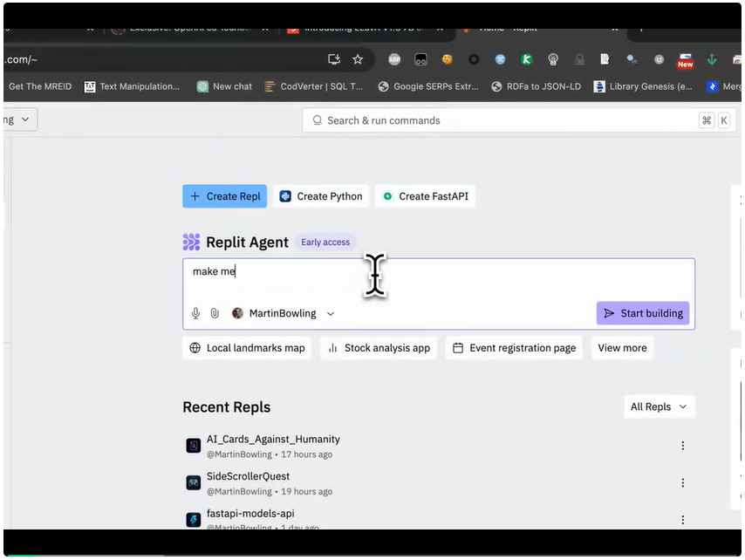Screen dimensions: 745x560
Task: Open Get The MREID bookmark
Action: click(40, 86)
